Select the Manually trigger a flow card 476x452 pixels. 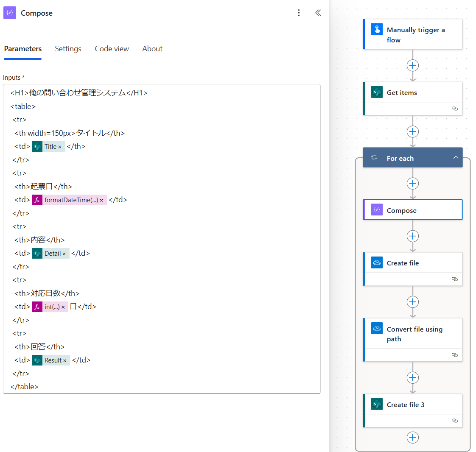(x=413, y=34)
